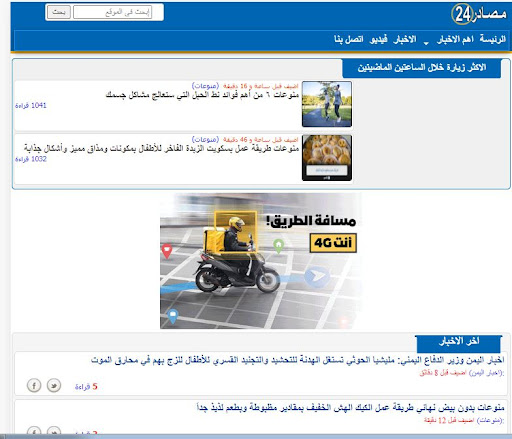This screenshot has width=512, height=439.
Task: Expand the اهم الاخبار dropdown arrow
Action: [426, 43]
